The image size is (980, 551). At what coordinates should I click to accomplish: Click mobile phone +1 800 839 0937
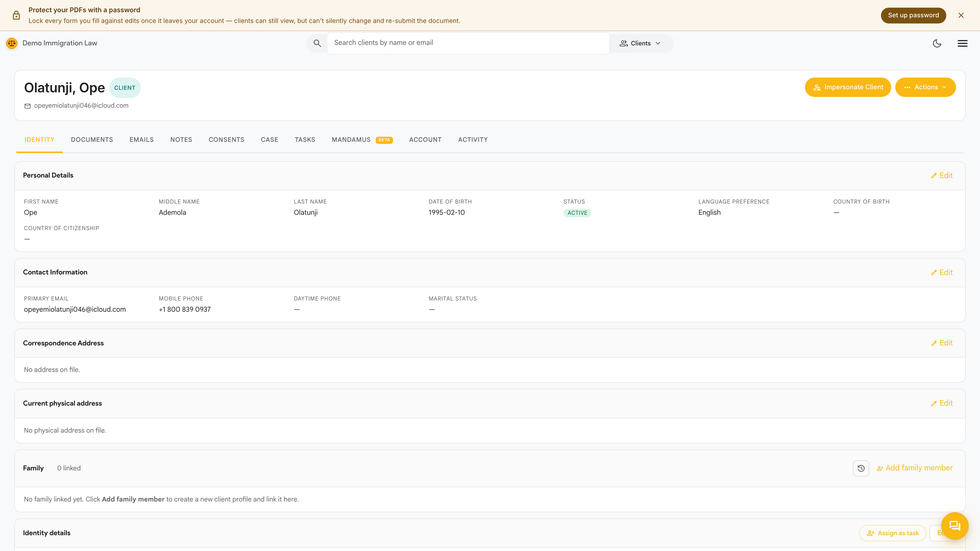pos(185,309)
